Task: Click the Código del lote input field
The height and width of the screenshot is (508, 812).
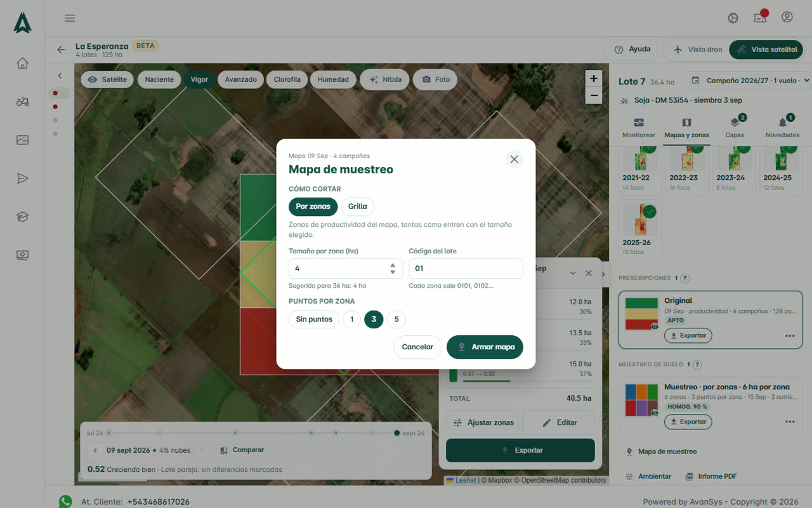Action: pos(466,269)
